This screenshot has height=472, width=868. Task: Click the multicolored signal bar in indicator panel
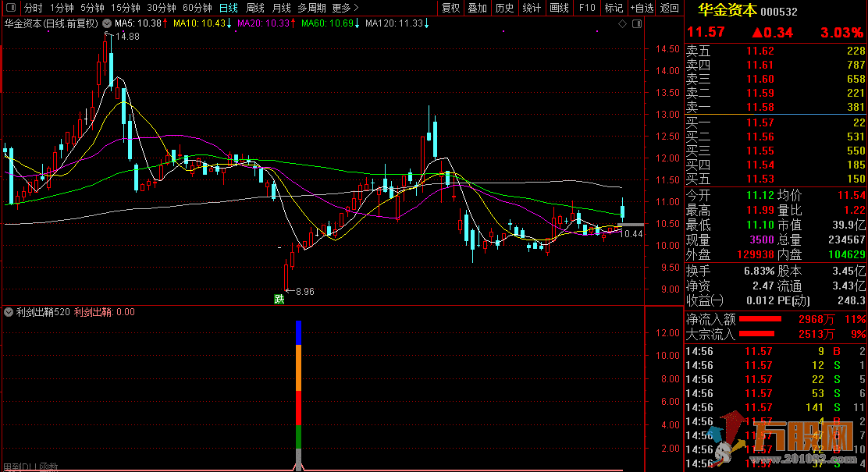click(298, 395)
